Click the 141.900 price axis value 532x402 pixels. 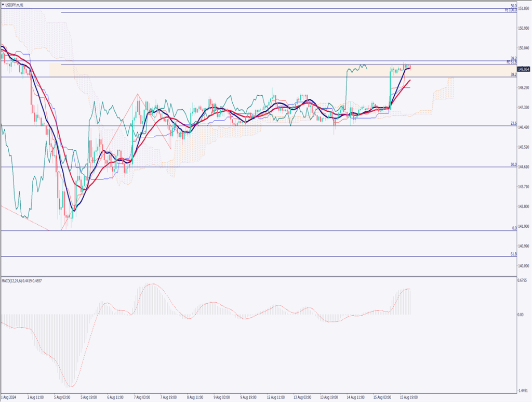pos(524,226)
